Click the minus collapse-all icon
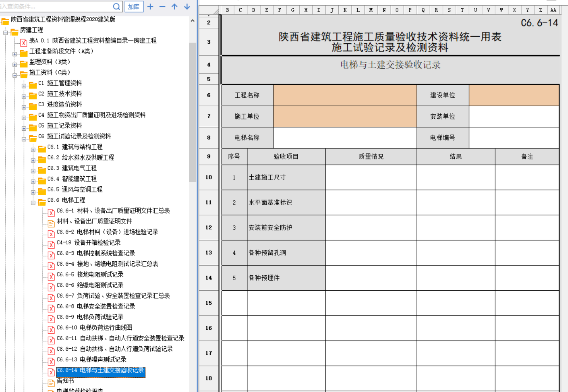 (162, 7)
